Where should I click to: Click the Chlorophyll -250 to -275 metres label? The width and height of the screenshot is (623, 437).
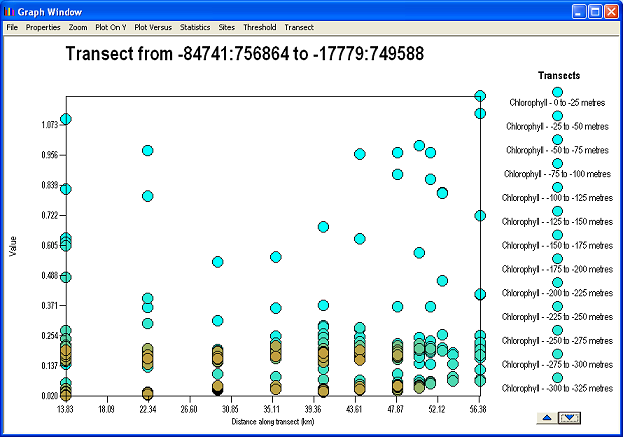tap(560, 340)
